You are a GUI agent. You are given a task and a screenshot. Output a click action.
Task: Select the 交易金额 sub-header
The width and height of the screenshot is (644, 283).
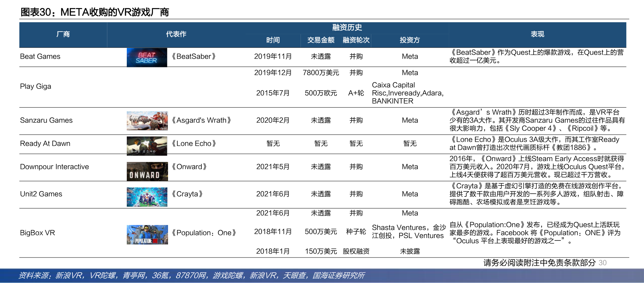(x=321, y=40)
